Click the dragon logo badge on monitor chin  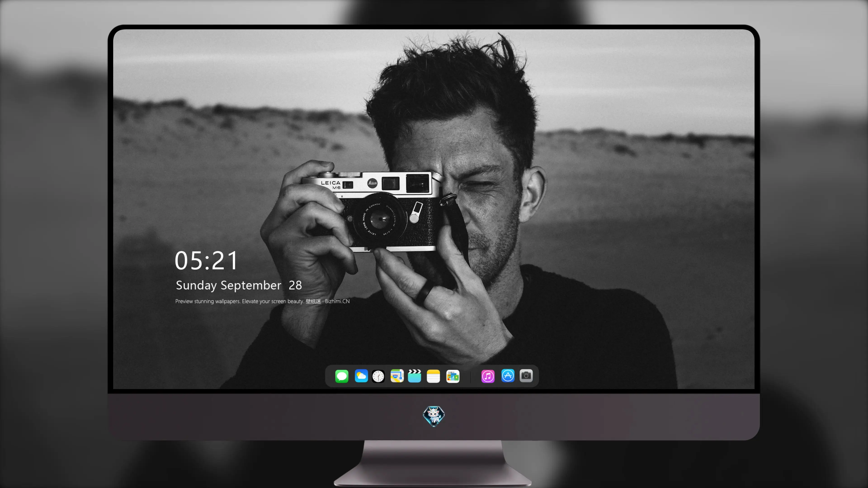pyautogui.click(x=434, y=416)
